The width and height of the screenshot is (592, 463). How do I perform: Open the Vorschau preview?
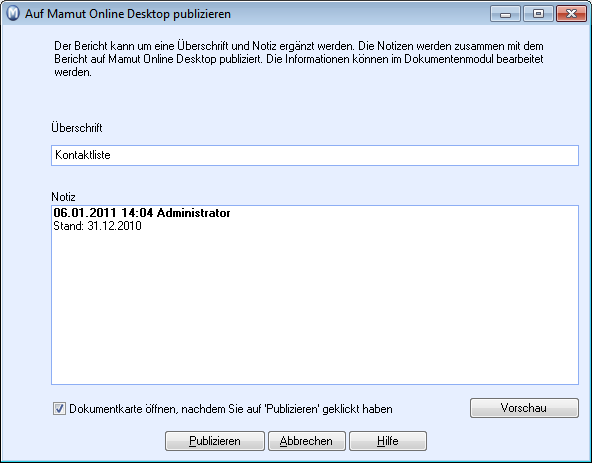(524, 408)
